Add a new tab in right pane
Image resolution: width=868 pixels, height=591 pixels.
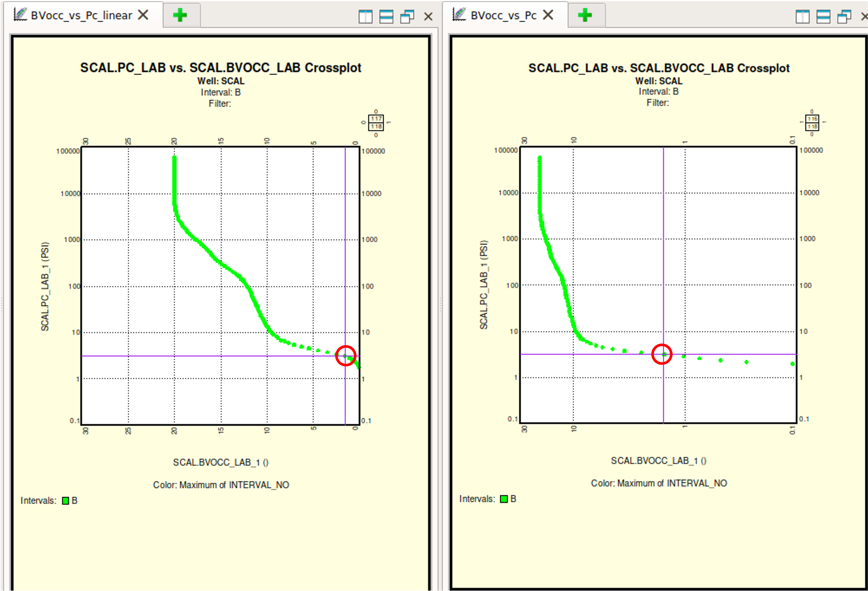pyautogui.click(x=585, y=15)
